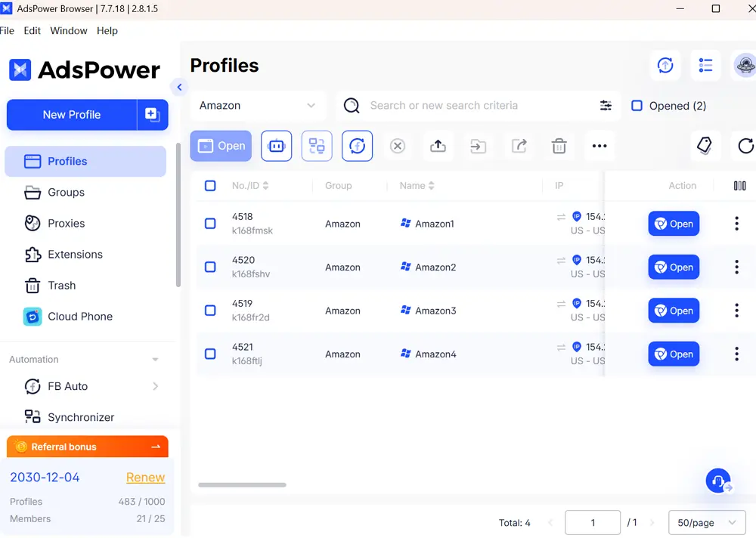Select the Synchronizer icon in the toolbar

tap(317, 146)
